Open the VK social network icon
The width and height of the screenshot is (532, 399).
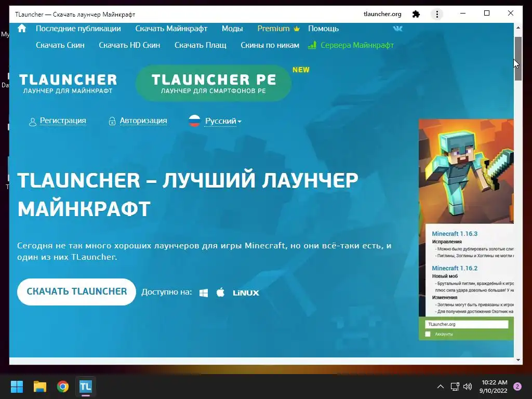pos(397,29)
